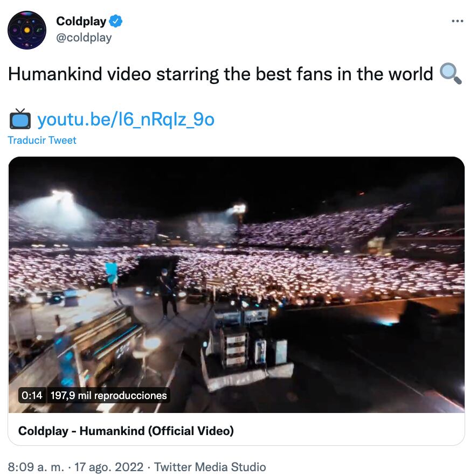Click the 17 ago. 2022 date

click(x=109, y=466)
